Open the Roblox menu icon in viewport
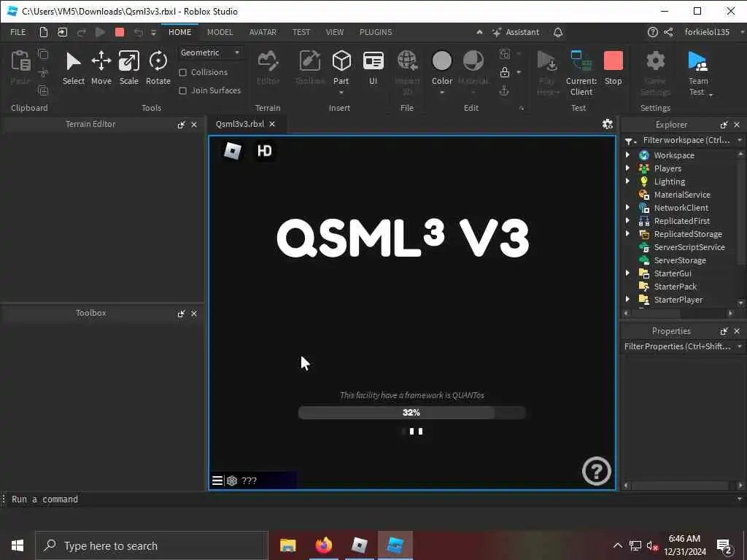The image size is (747, 560). point(233,151)
